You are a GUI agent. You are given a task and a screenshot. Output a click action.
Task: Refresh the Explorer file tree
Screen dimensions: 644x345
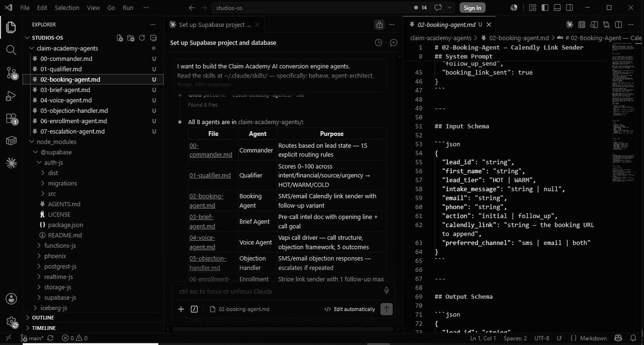pyautogui.click(x=142, y=38)
